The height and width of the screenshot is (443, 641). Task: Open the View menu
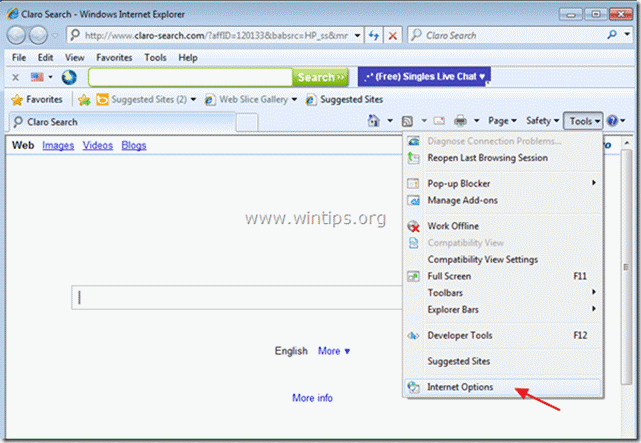pos(74,58)
